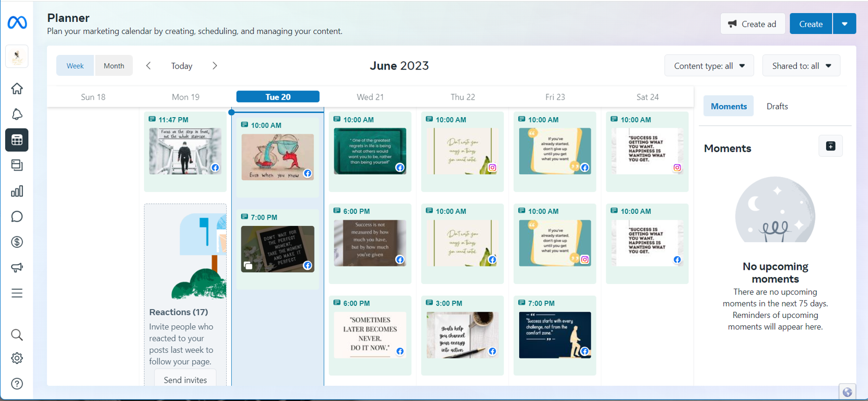
Task: Expand the Shared to: all dropdown
Action: pos(801,66)
